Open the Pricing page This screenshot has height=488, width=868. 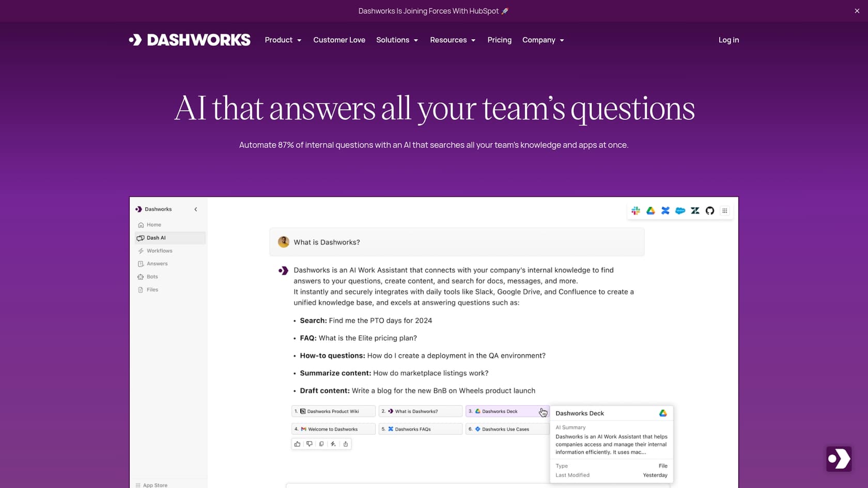[499, 40]
